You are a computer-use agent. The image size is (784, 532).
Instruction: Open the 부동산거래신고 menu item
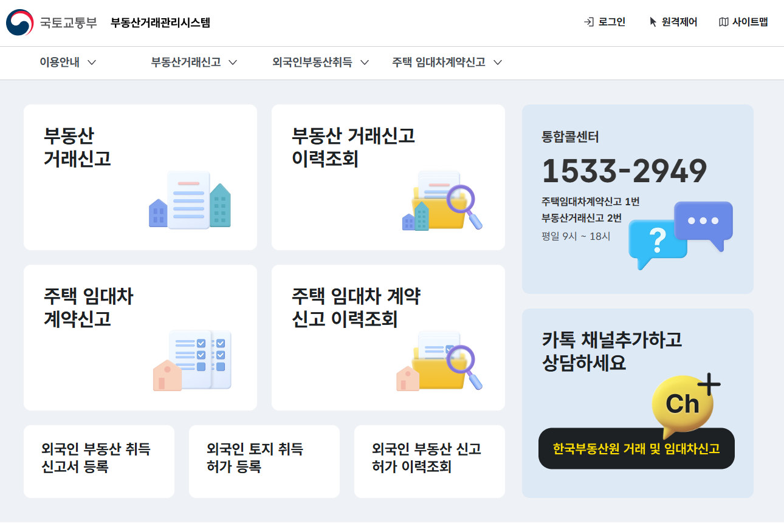(185, 63)
